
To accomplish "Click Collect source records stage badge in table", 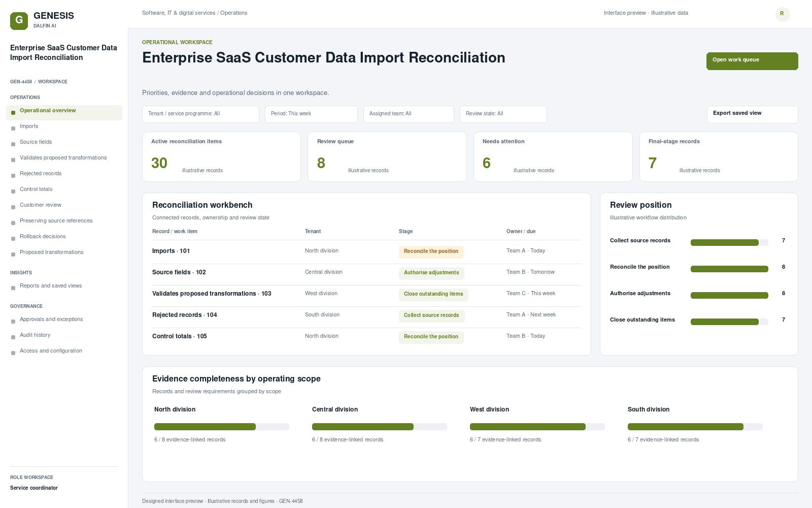I will [x=431, y=316].
